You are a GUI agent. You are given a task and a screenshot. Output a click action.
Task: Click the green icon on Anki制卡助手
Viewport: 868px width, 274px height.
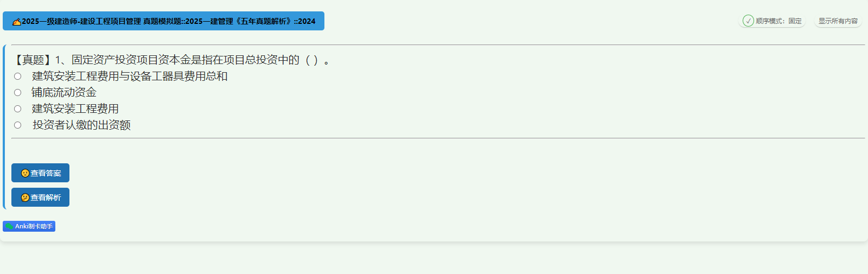click(x=9, y=226)
